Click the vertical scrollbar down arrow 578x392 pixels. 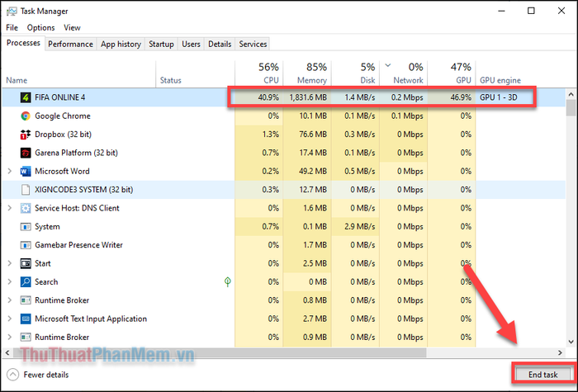point(571,342)
